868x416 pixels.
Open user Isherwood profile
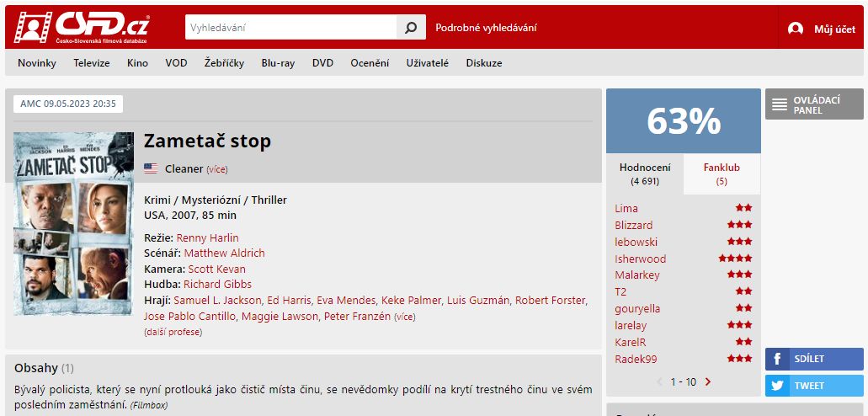pyautogui.click(x=640, y=259)
